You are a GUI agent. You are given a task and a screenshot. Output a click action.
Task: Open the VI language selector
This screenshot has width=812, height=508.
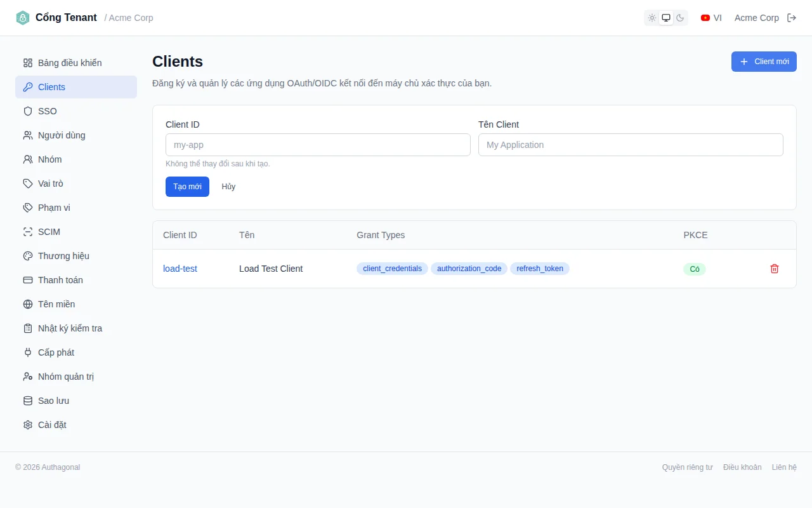pyautogui.click(x=711, y=18)
